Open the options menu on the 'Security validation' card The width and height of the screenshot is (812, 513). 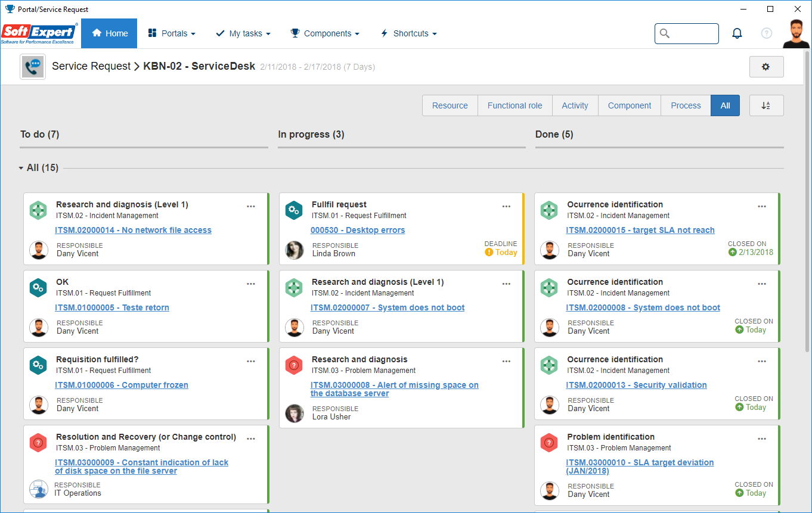[762, 361]
